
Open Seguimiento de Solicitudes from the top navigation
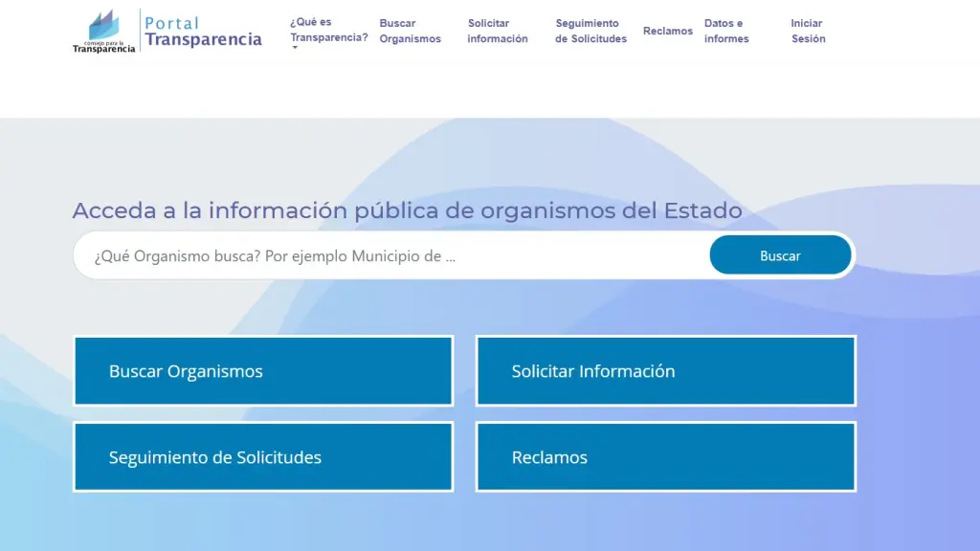point(588,30)
